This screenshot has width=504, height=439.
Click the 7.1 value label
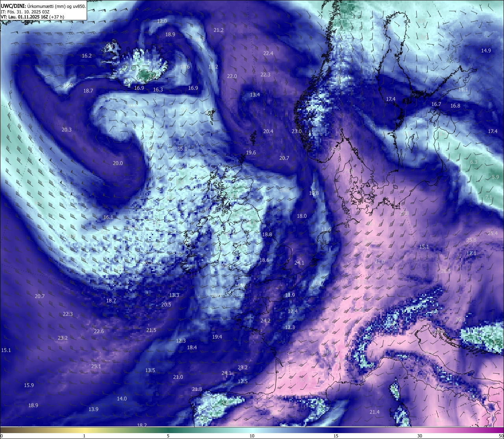coord(489,197)
